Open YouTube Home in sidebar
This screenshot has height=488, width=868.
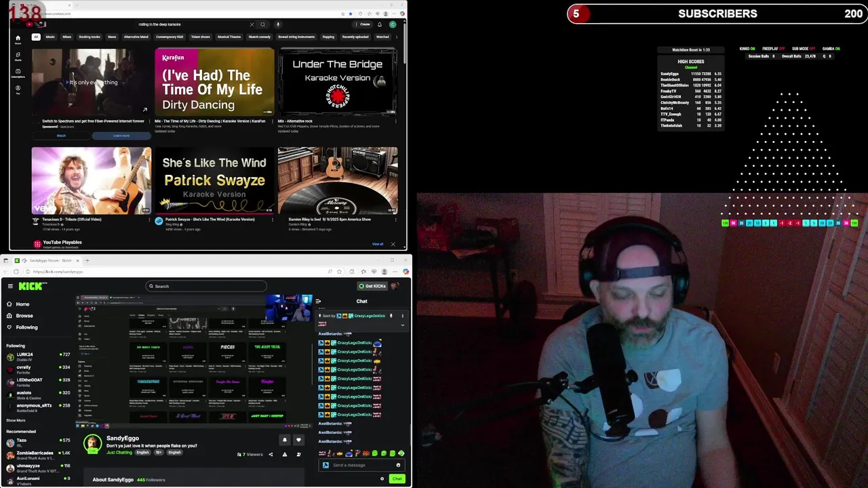18,39
